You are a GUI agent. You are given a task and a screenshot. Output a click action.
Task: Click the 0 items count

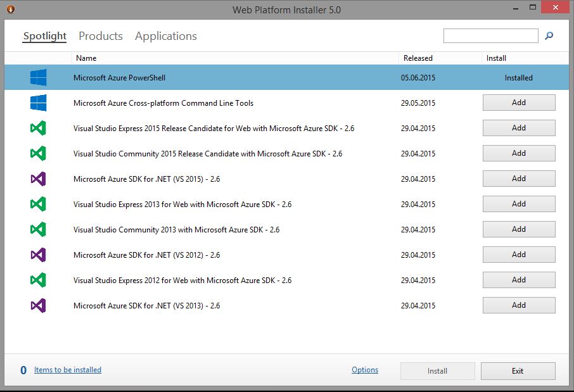[x=23, y=370]
